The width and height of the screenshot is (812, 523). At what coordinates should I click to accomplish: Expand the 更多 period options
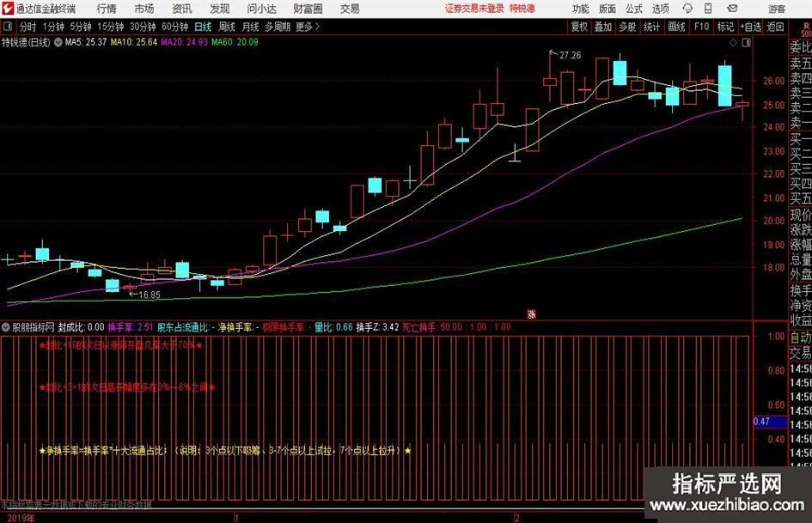(x=308, y=27)
